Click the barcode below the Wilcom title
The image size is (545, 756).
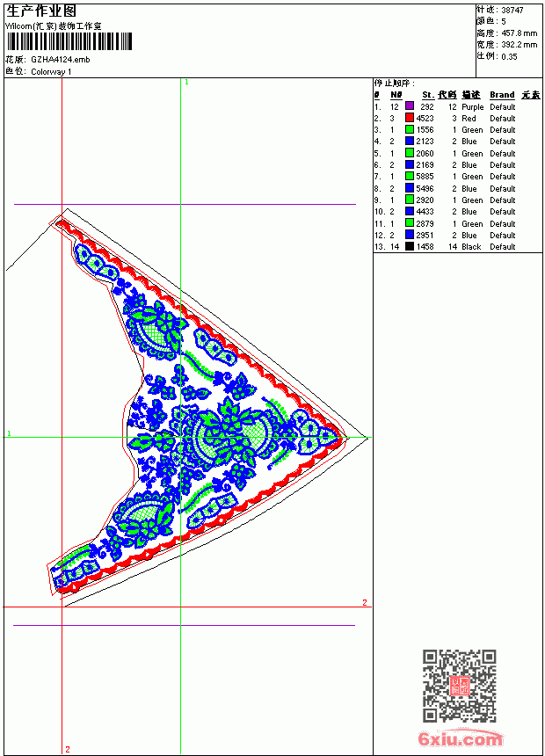pos(69,41)
